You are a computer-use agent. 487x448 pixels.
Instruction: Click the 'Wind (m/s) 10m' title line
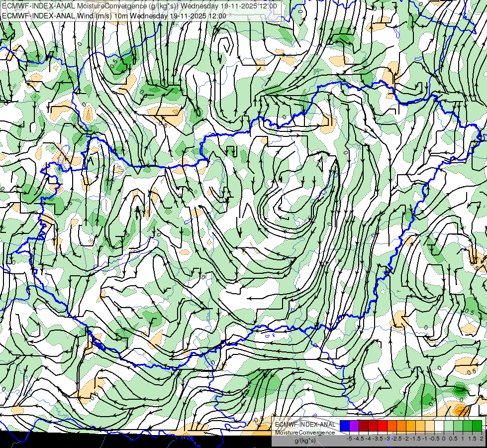[114, 15]
